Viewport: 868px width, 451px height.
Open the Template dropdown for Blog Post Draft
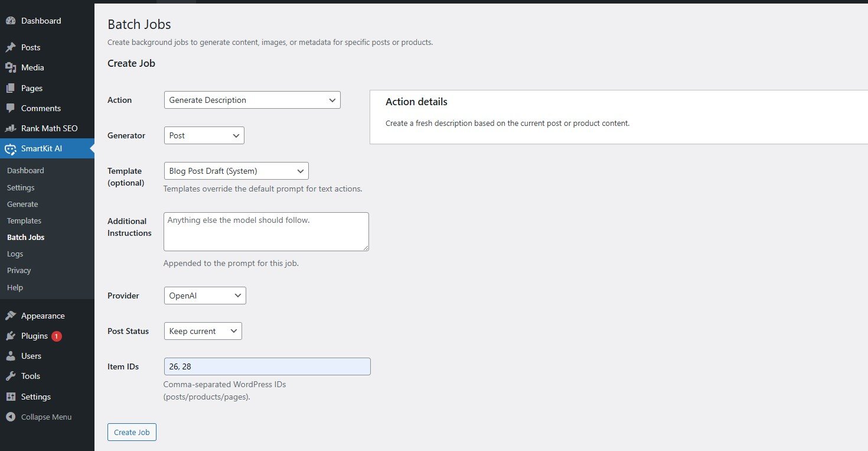pos(236,171)
